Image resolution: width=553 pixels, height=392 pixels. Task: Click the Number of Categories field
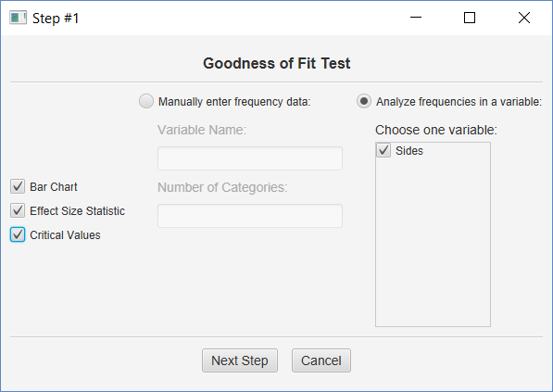tap(250, 216)
